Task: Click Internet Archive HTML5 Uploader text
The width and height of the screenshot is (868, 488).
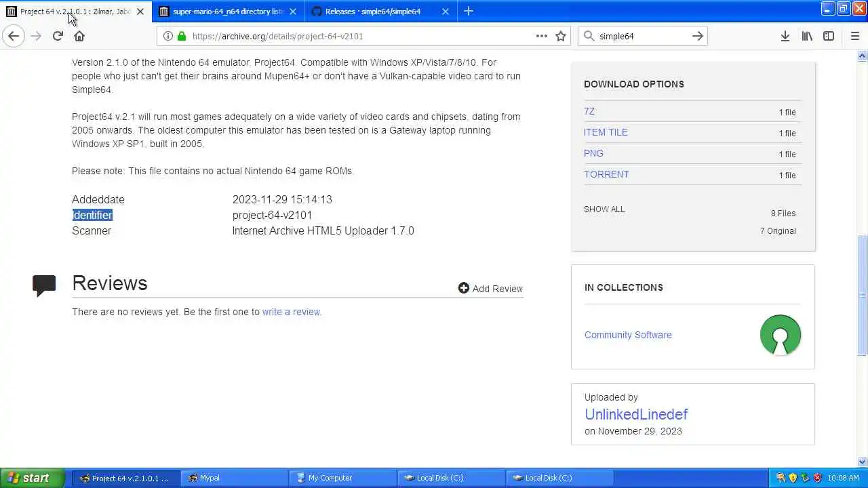Action: (323, 230)
